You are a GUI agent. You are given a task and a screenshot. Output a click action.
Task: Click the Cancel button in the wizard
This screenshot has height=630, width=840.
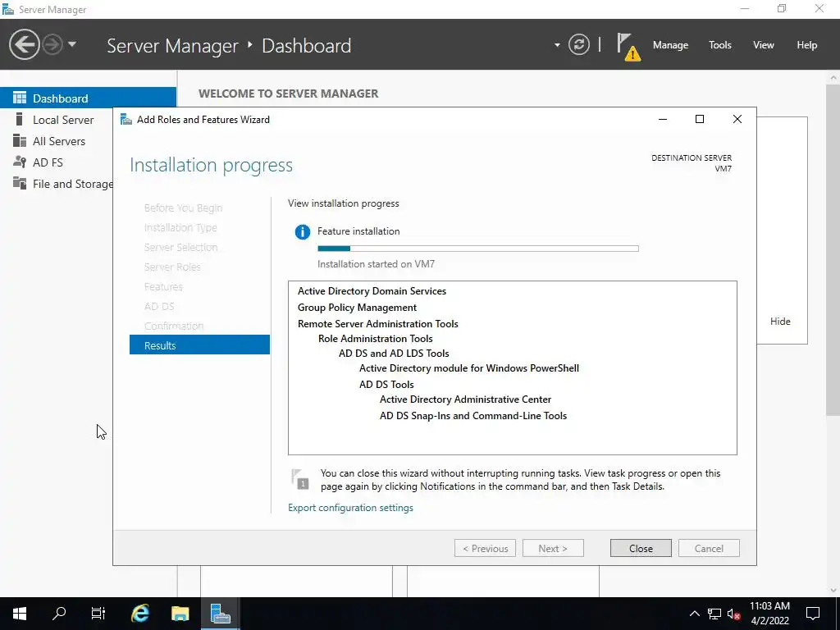(x=708, y=548)
